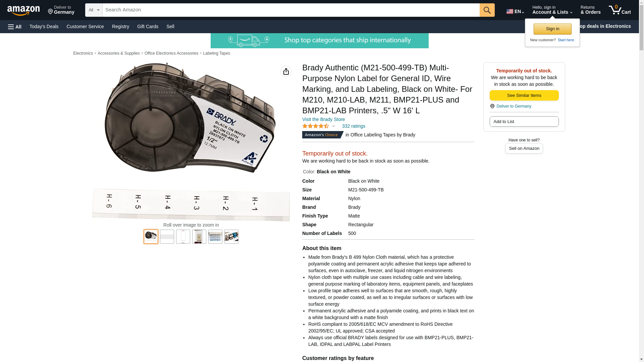644x362 pixels.
Task: Select the first product thumbnail image
Action: [x=151, y=237]
